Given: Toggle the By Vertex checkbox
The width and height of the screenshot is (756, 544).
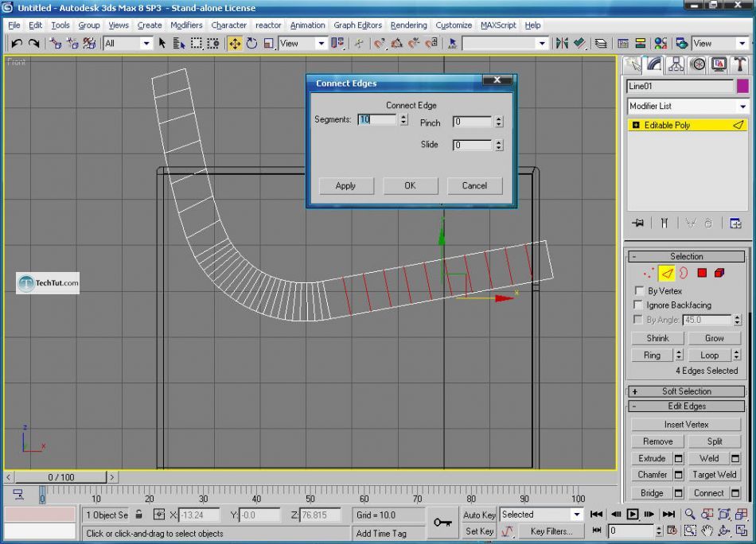Looking at the screenshot, I should 639,290.
